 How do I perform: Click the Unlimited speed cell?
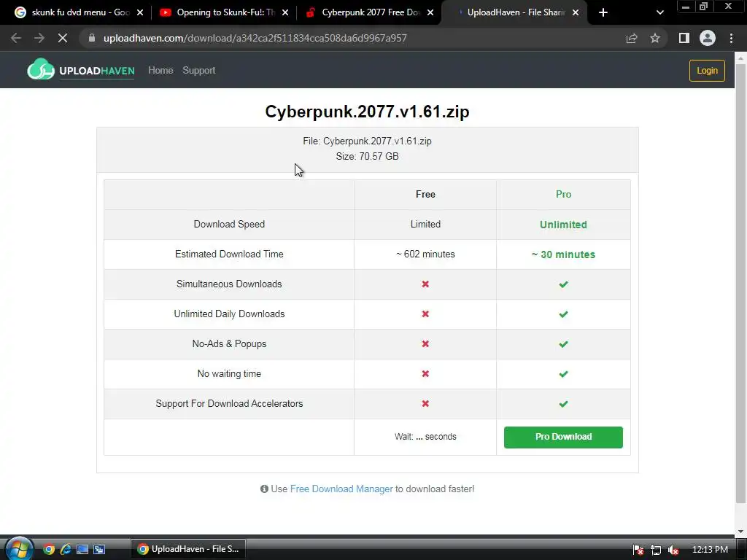563,225
